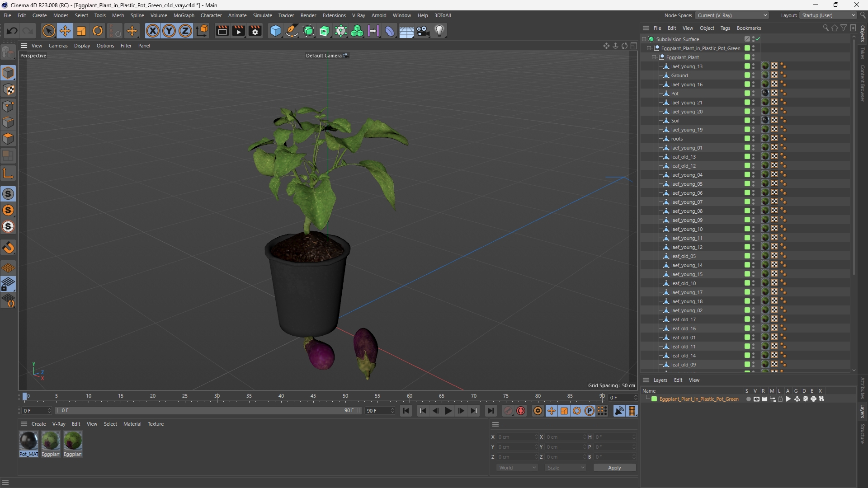Toggle Z axis lock icon
The width and height of the screenshot is (868, 488).
[185, 31]
